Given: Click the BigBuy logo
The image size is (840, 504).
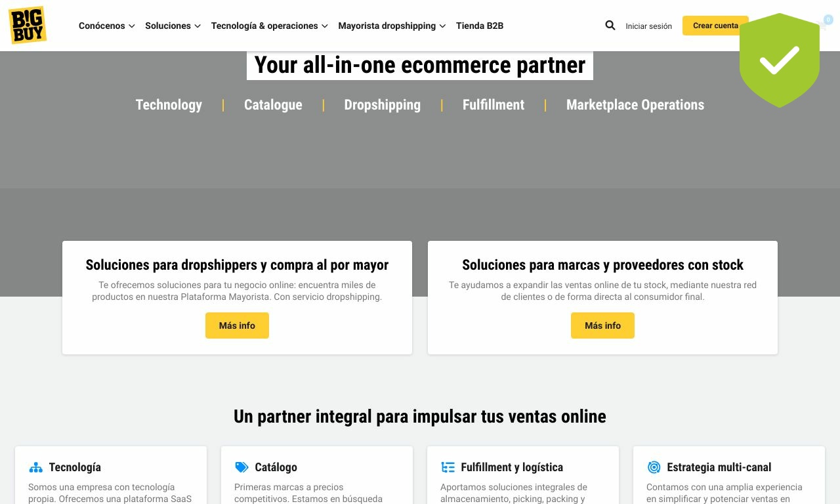Looking at the screenshot, I should [28, 26].
